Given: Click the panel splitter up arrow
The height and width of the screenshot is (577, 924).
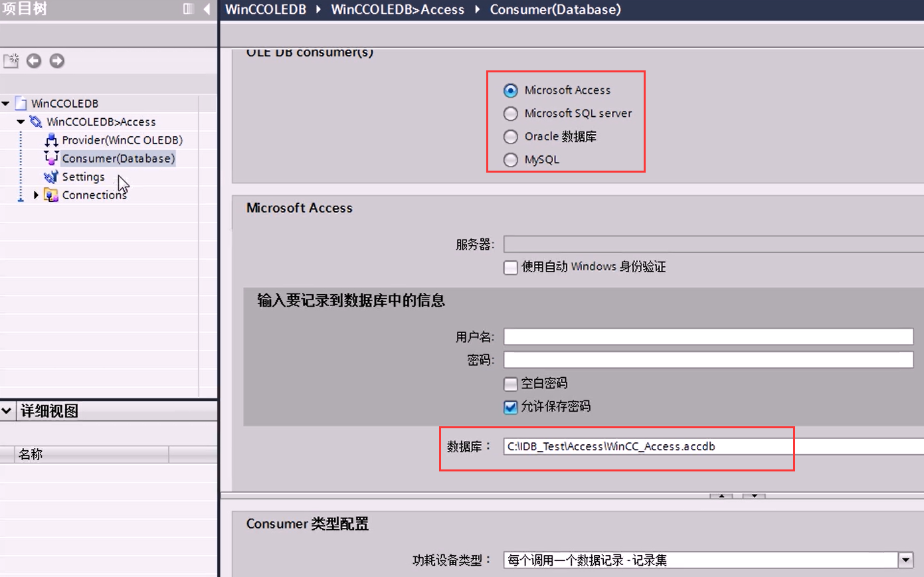Looking at the screenshot, I should click(721, 495).
